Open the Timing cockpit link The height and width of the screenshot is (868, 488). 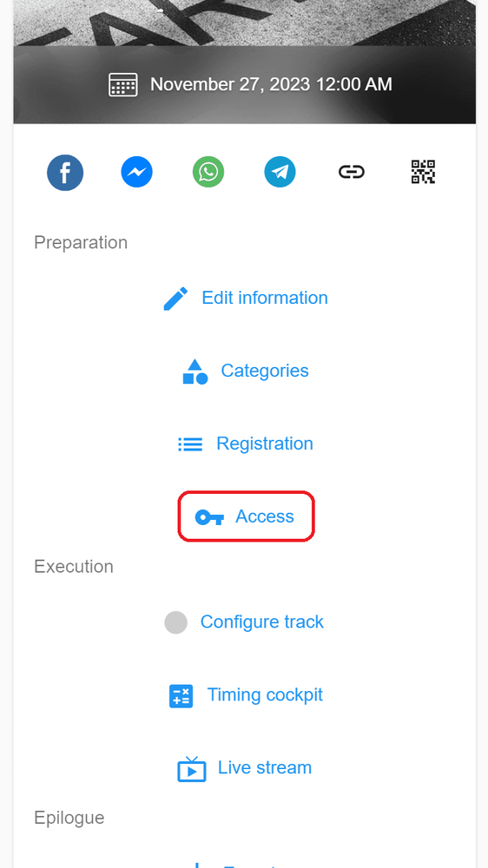(265, 694)
